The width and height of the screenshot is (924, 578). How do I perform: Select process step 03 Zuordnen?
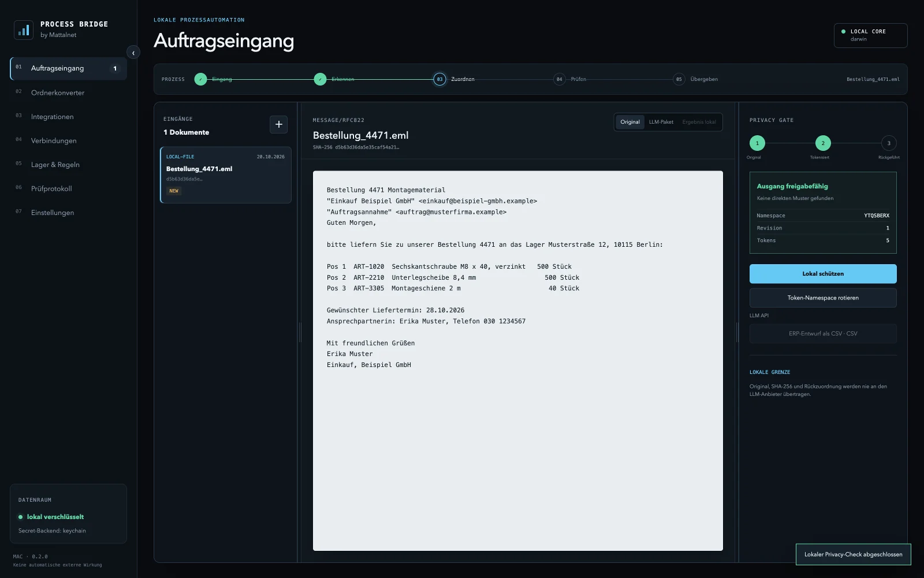point(439,79)
